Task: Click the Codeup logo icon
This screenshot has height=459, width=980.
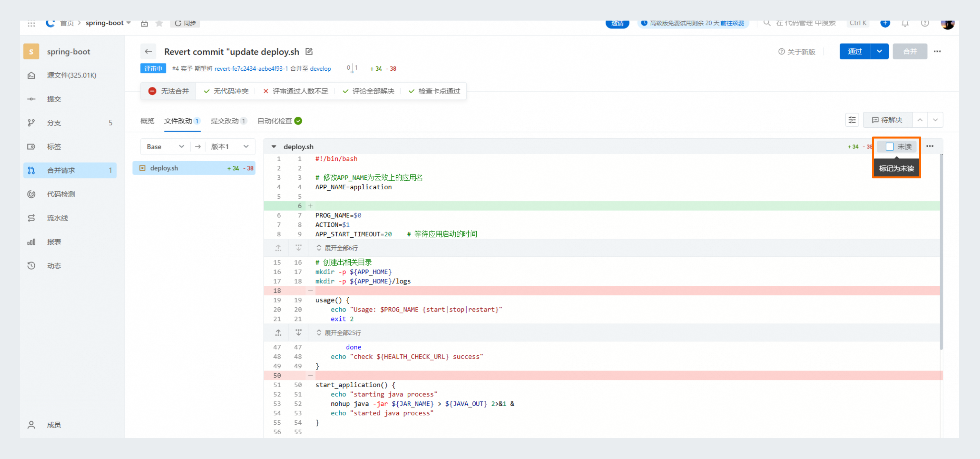Action: pos(50,23)
